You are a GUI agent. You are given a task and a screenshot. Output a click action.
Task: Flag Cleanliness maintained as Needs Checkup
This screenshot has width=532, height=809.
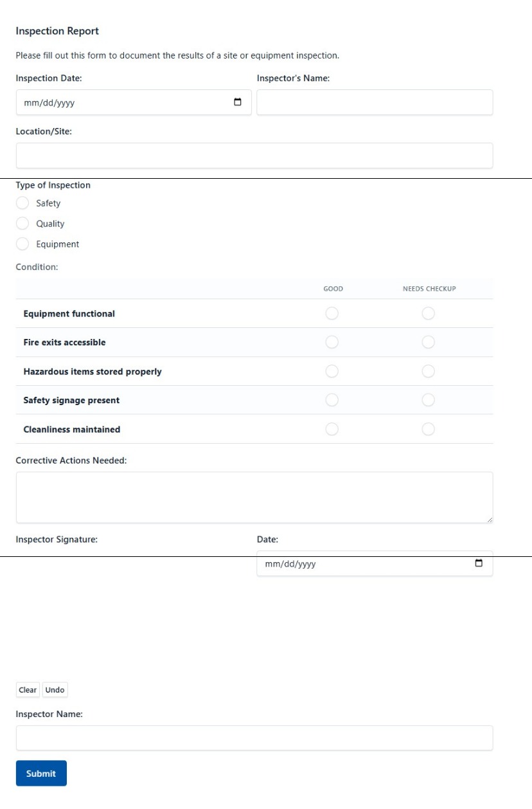(428, 429)
